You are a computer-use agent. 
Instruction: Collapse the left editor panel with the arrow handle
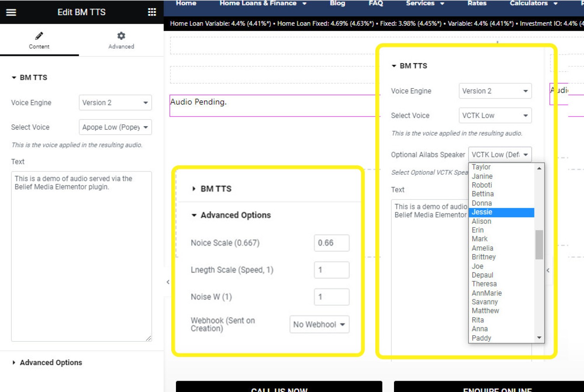pos(168,282)
